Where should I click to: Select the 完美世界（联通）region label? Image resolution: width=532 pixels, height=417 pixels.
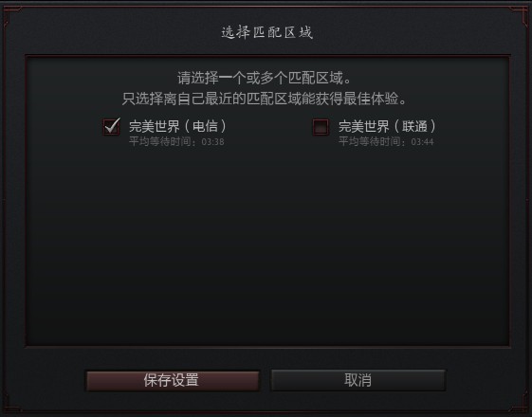coord(387,126)
